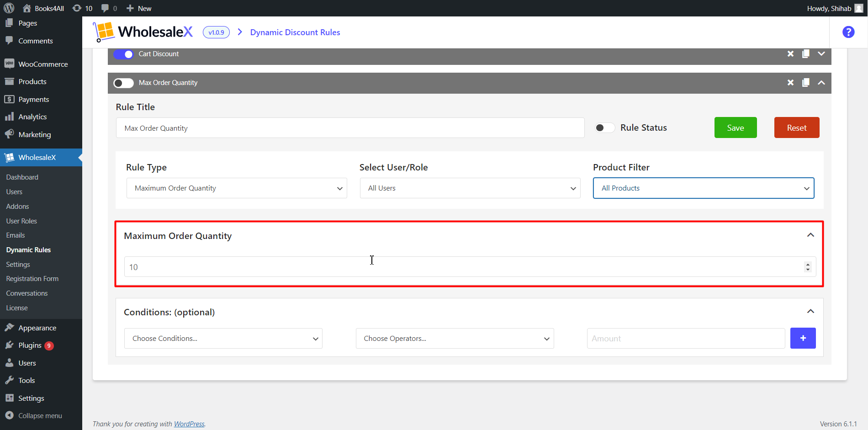Open the Choose Operators dropdown

pyautogui.click(x=455, y=339)
